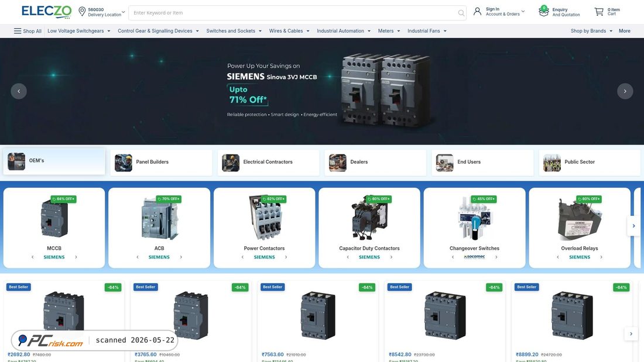
Task: Open the More menu item
Action: [624, 31]
